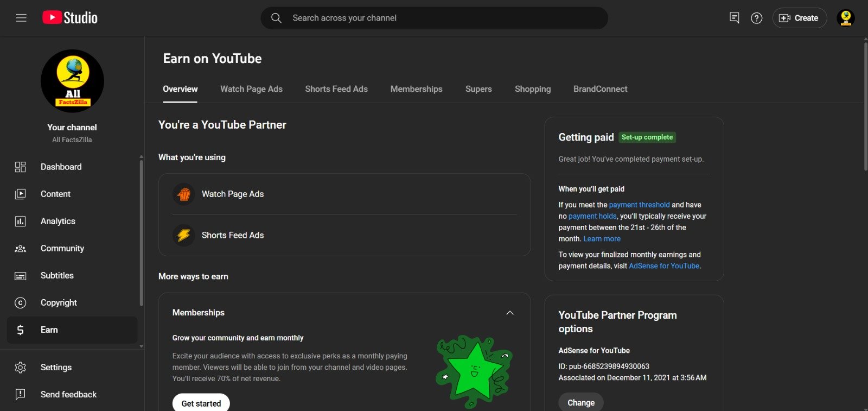Switch to the Watch Page Ads tab
Screen dimensions: 868x411
(251, 89)
